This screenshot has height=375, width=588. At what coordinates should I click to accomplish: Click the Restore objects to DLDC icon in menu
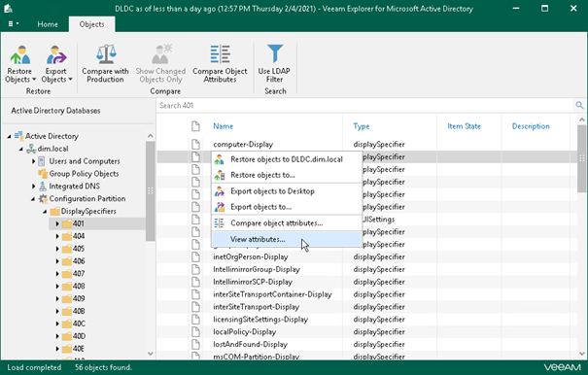(x=220, y=159)
